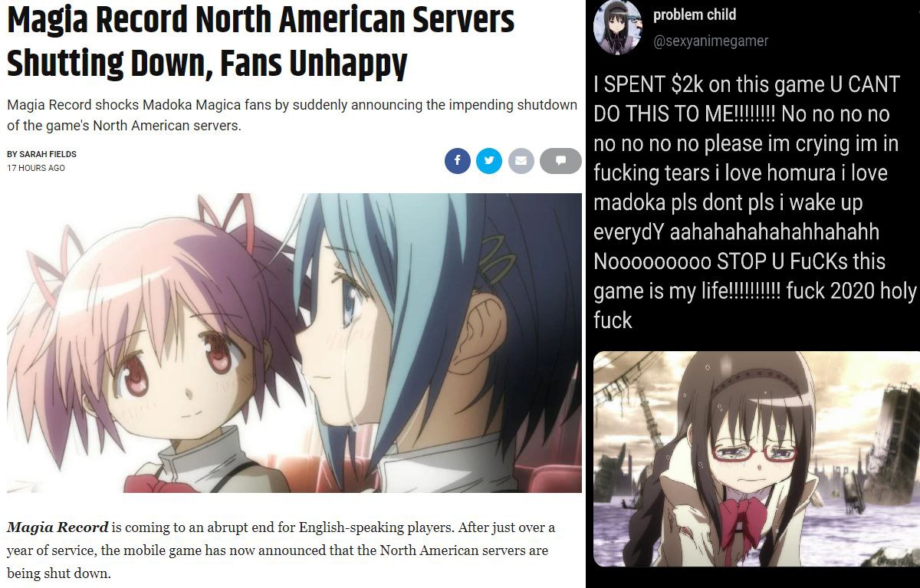Viewport: 920px width, 588px height.
Task: Click the 'Fans Unhappy' headline line
Action: (x=207, y=64)
